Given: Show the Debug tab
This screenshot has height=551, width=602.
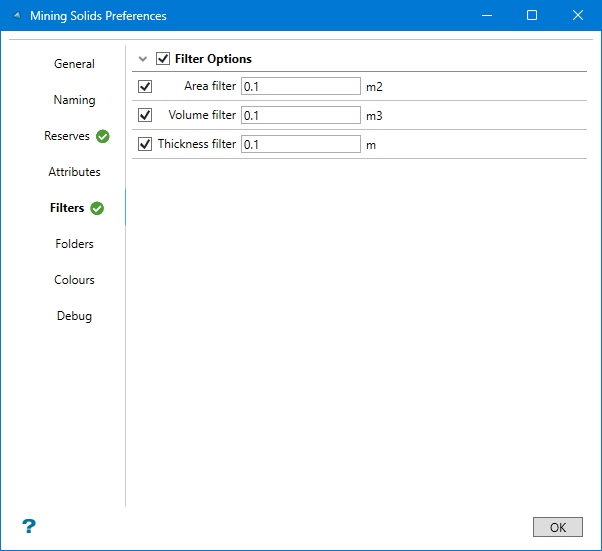Looking at the screenshot, I should pyautogui.click(x=74, y=316).
